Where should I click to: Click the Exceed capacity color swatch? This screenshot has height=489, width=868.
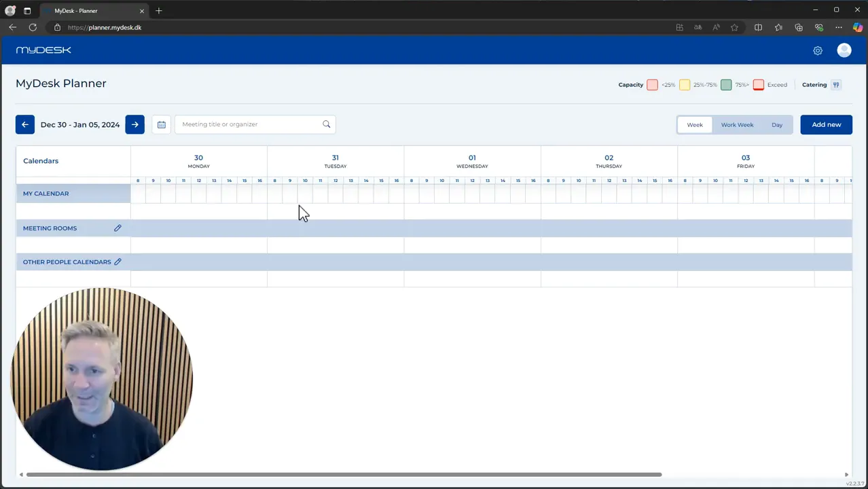759,85
